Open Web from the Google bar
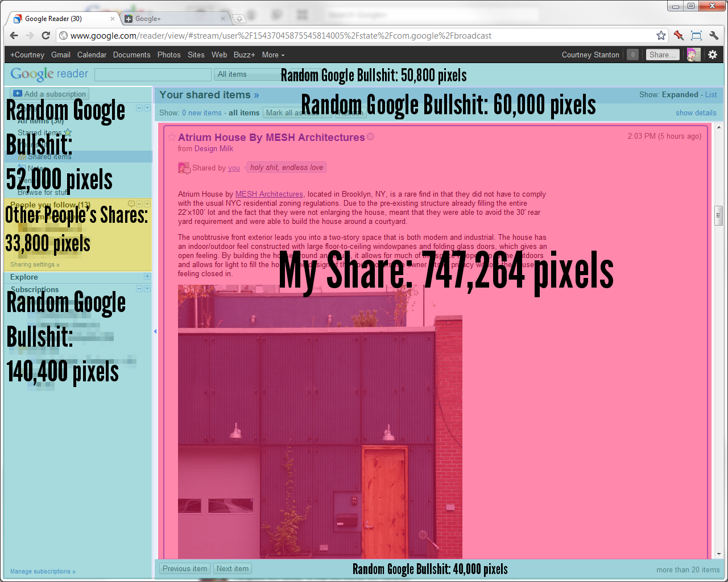 click(x=219, y=55)
